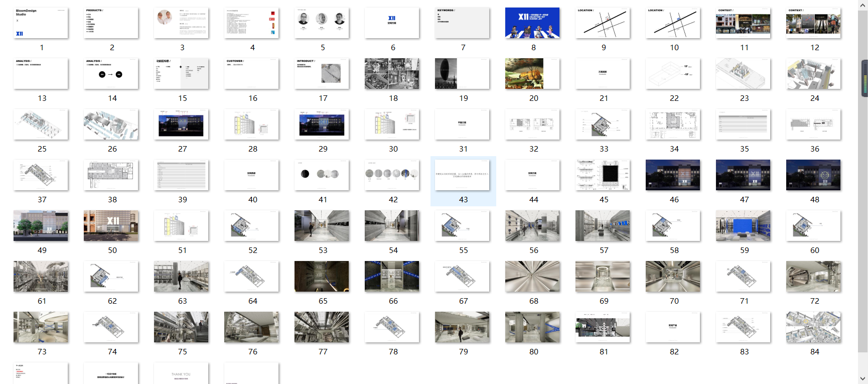868x384 pixels.
Task: Click slide number 77 label
Action: (x=323, y=352)
